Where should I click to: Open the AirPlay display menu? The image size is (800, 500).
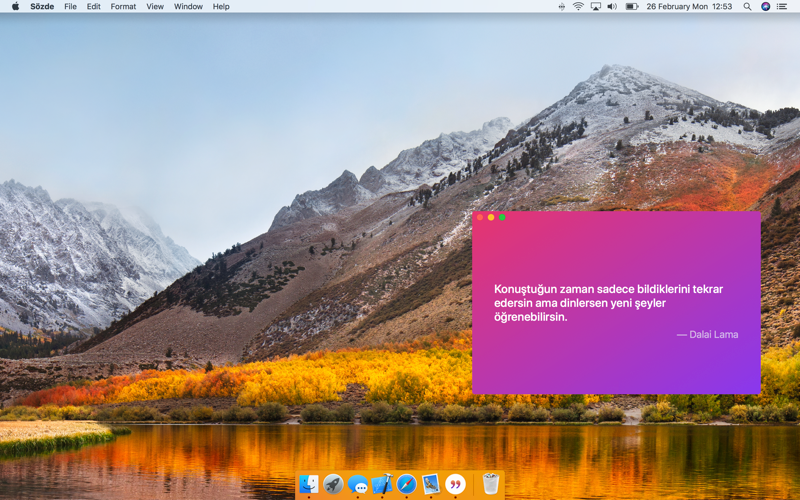(595, 7)
